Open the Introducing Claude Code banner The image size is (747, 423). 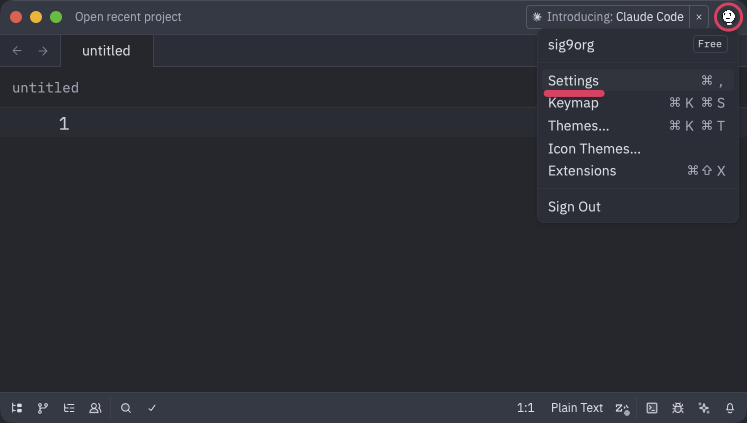coord(609,17)
